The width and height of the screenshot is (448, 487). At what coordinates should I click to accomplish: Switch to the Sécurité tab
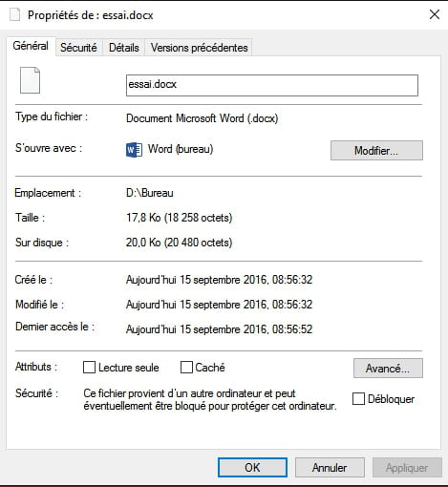coord(78,48)
